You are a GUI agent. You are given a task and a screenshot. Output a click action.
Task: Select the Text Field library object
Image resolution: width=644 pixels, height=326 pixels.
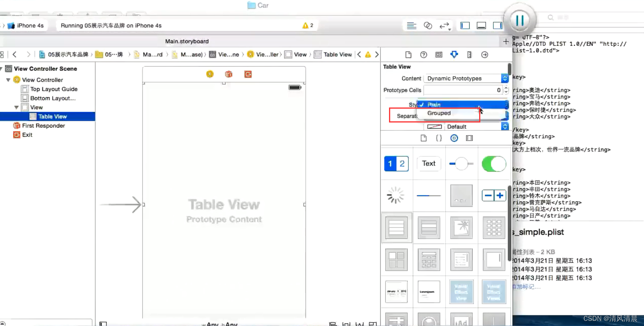[429, 164]
